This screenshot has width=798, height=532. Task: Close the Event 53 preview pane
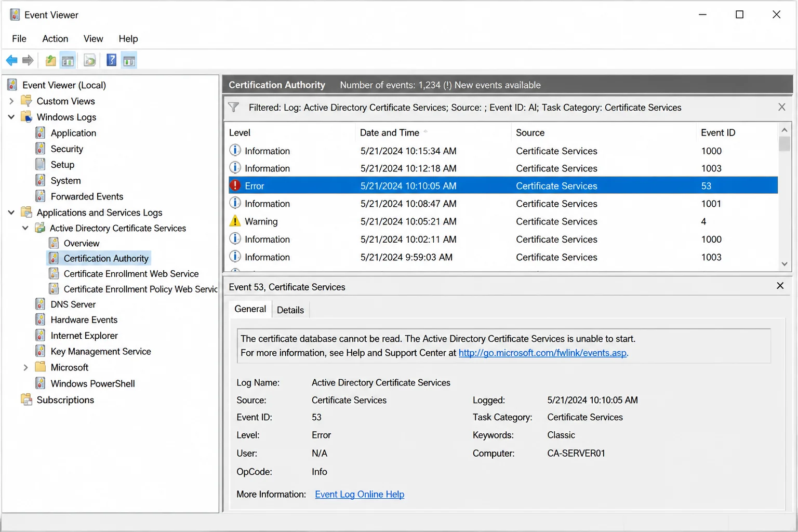(780, 286)
